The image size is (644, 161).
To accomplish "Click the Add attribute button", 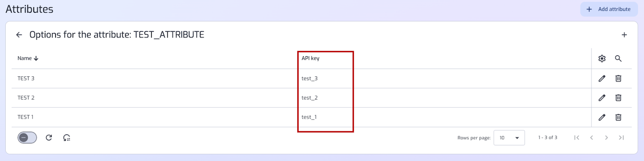I will [x=609, y=9].
